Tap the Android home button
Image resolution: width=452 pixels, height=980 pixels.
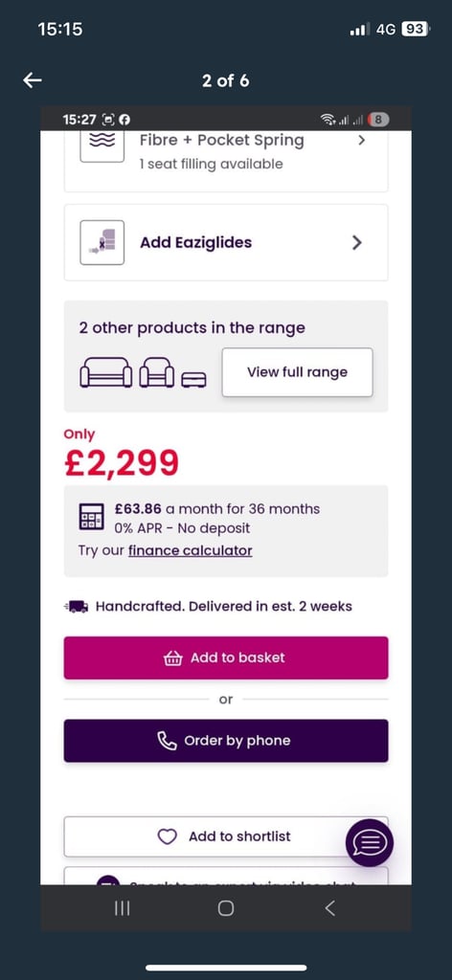point(226,908)
